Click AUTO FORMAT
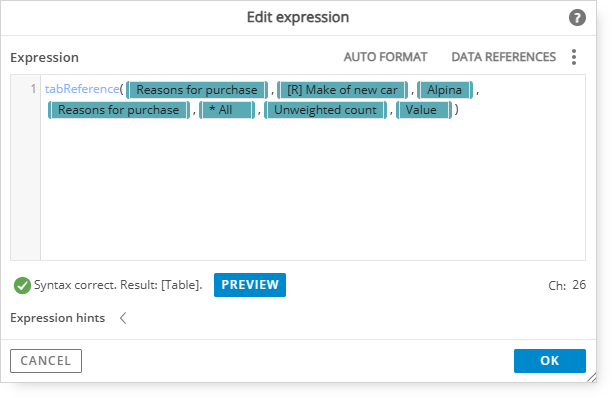 click(385, 57)
